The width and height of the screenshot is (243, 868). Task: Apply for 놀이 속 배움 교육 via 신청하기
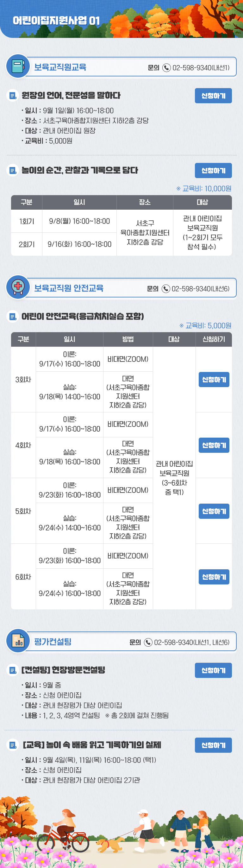pyautogui.click(x=213, y=745)
